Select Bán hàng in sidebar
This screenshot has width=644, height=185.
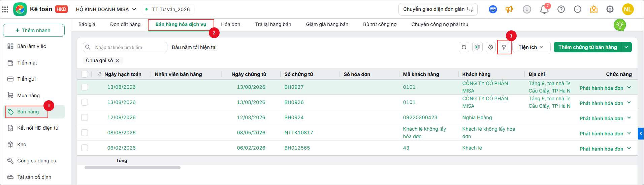tap(34, 112)
